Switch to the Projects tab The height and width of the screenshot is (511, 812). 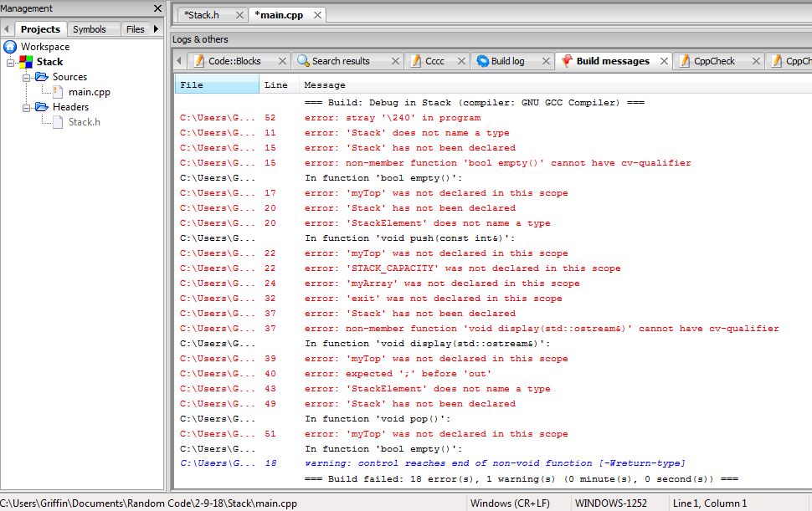click(40, 29)
